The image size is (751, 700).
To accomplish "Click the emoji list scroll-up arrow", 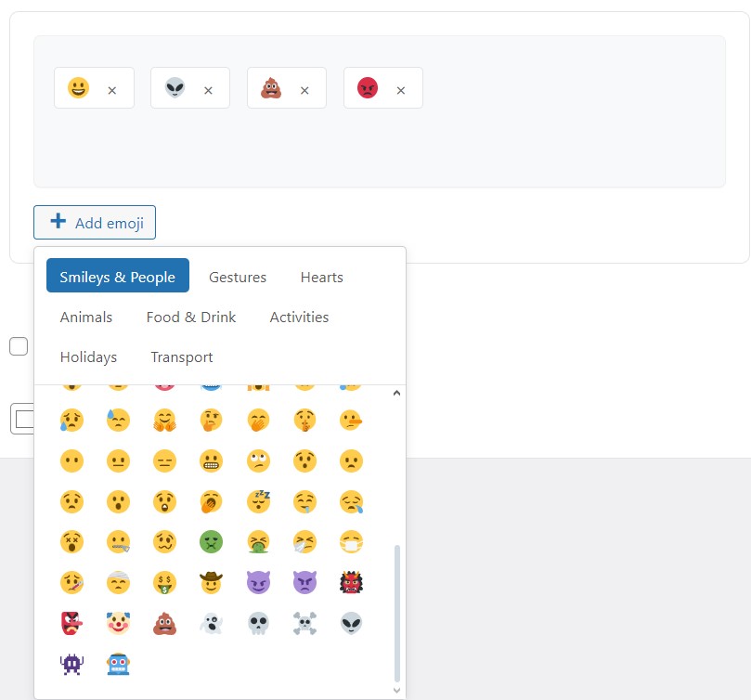I will (396, 393).
